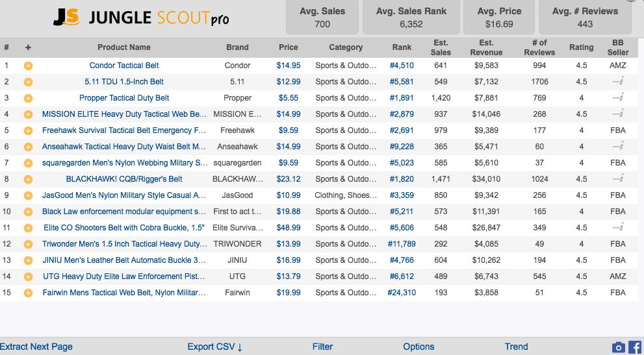
Task: Click BB Seller icon in 5.11 TDU row
Action: 617,82
